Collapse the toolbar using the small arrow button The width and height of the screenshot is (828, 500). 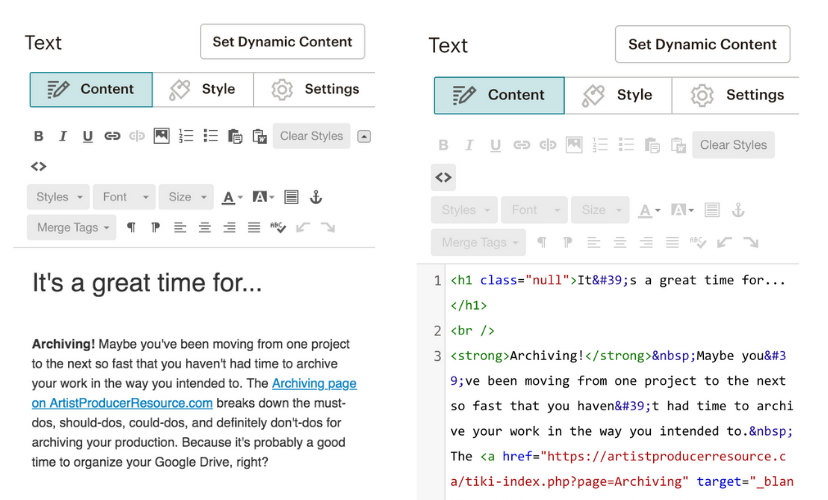click(x=364, y=136)
